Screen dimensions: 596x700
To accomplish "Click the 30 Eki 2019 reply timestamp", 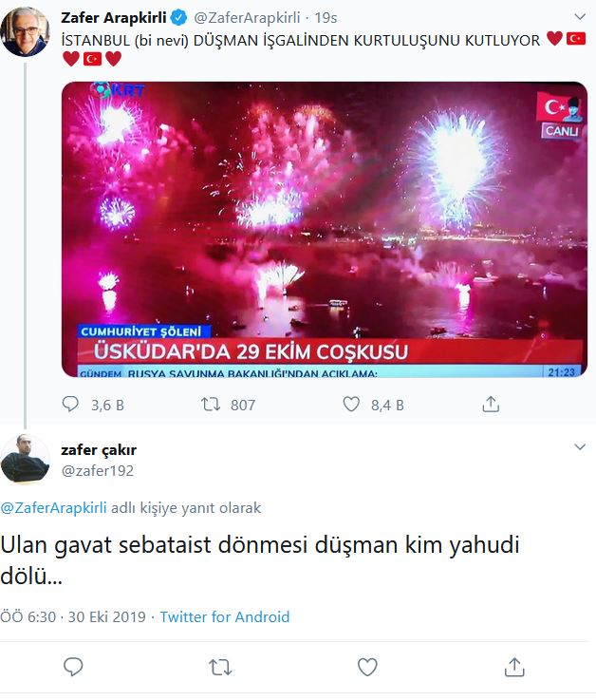I will pos(106,617).
